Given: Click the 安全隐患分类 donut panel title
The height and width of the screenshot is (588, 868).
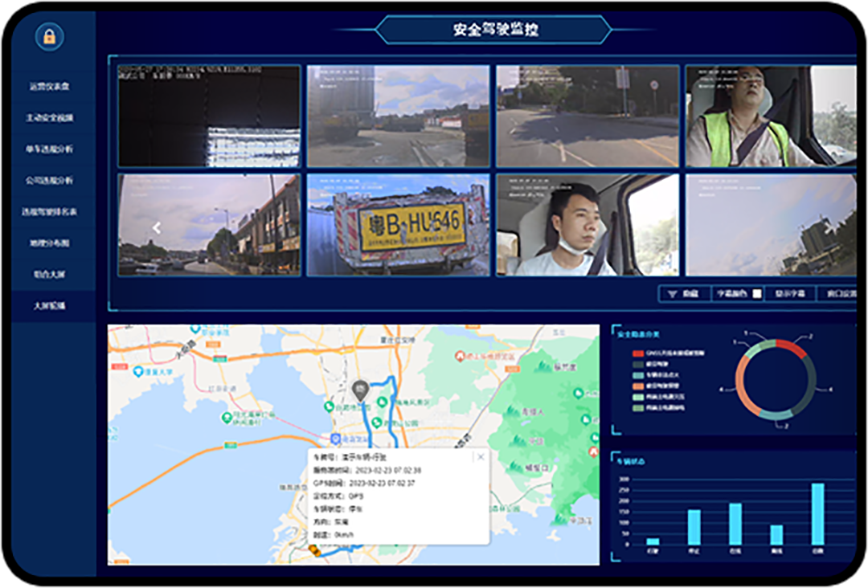Looking at the screenshot, I should [638, 334].
